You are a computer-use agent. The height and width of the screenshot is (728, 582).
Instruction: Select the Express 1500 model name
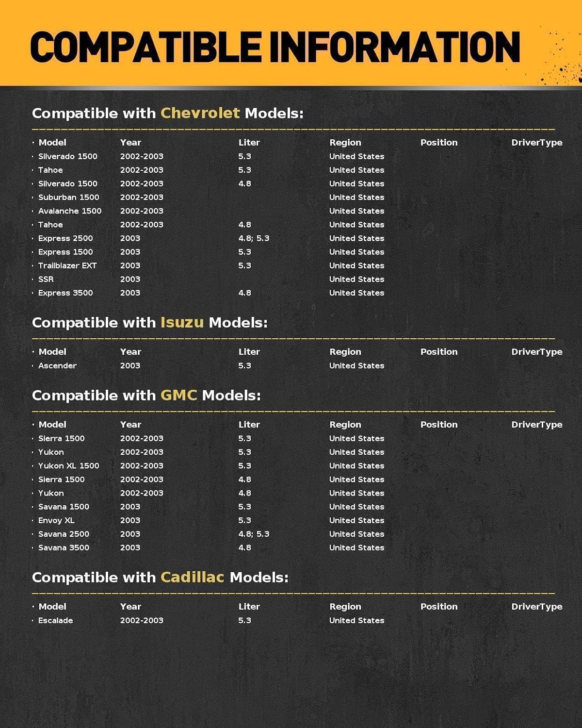pyautogui.click(x=65, y=252)
